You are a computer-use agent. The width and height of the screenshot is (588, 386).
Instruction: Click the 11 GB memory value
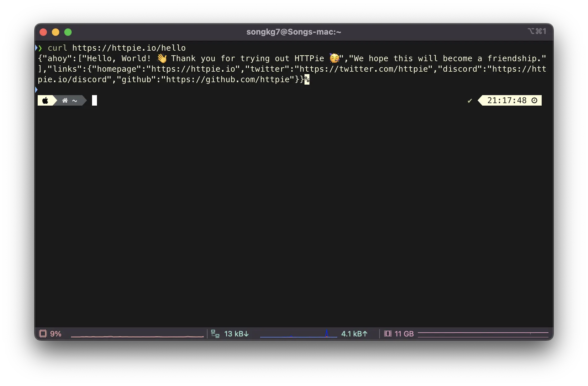404,334
